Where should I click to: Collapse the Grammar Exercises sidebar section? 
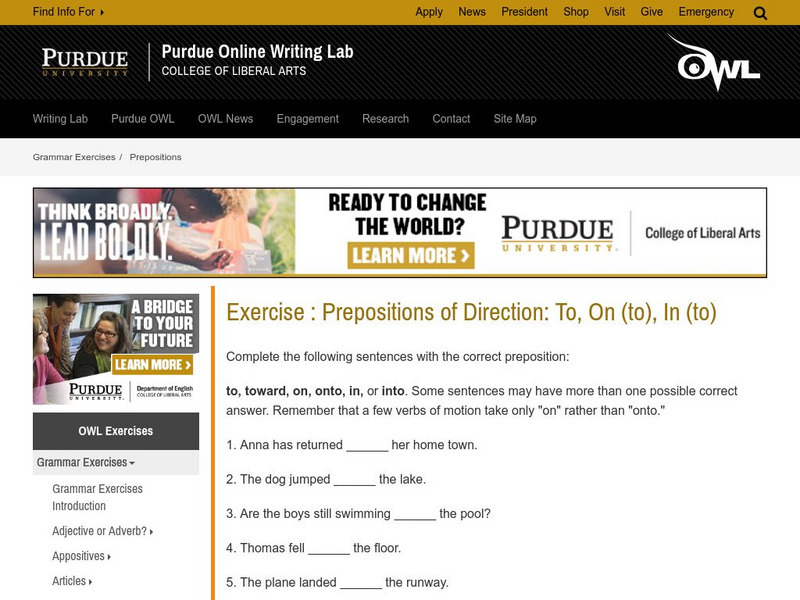pyautogui.click(x=116, y=462)
